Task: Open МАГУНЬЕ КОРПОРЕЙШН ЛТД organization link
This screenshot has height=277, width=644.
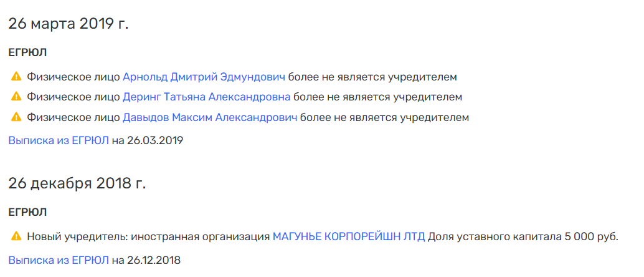Action: [349, 237]
